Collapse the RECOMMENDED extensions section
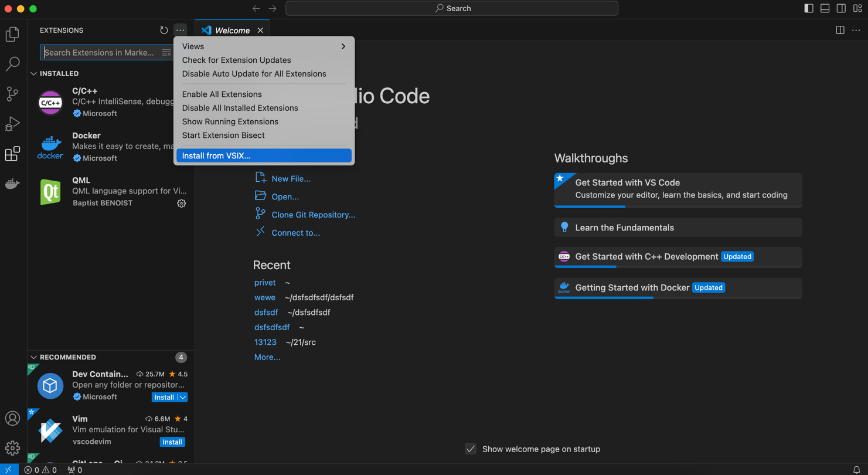This screenshot has height=475, width=868. pyautogui.click(x=34, y=357)
